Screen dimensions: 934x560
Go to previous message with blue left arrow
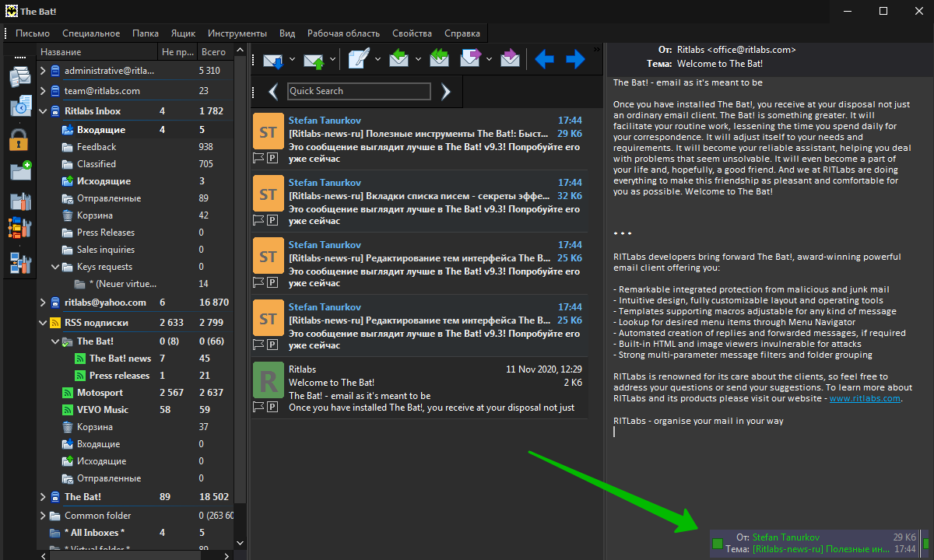pyautogui.click(x=544, y=59)
